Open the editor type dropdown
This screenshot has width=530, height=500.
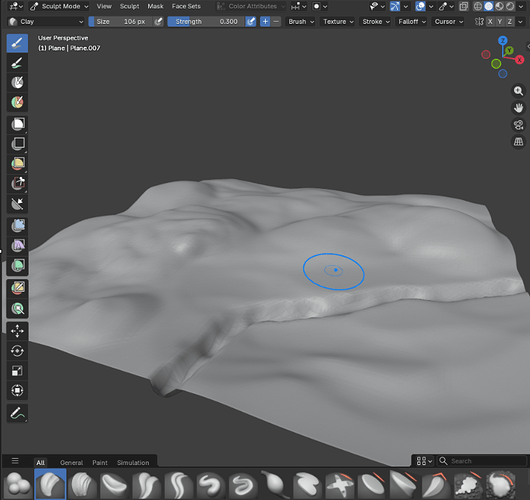[x=16, y=6]
